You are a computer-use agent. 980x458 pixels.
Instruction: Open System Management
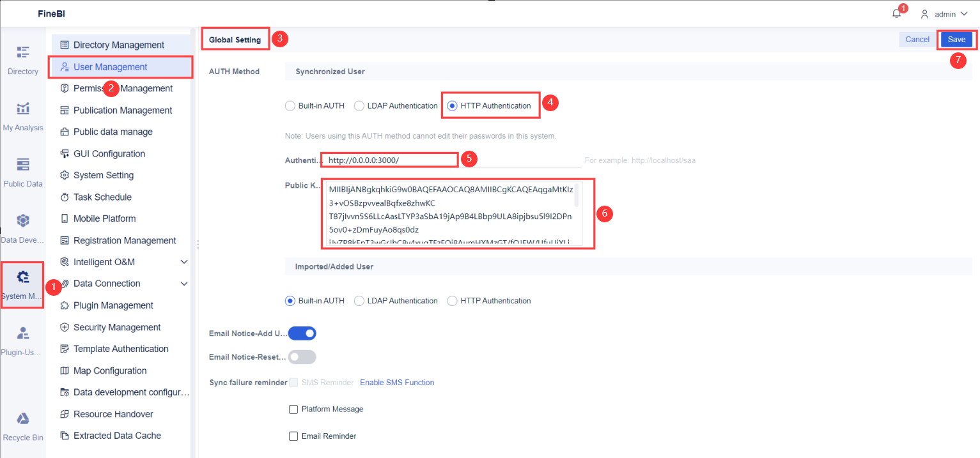tap(22, 286)
